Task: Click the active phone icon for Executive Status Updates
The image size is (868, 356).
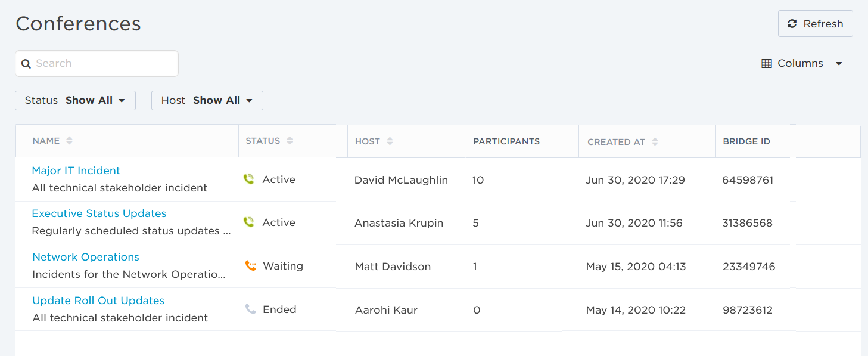Action: click(249, 222)
